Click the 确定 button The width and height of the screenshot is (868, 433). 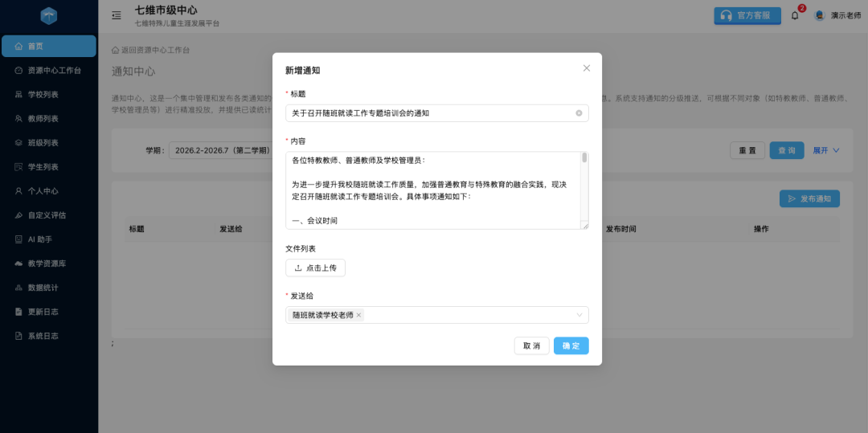click(x=571, y=345)
